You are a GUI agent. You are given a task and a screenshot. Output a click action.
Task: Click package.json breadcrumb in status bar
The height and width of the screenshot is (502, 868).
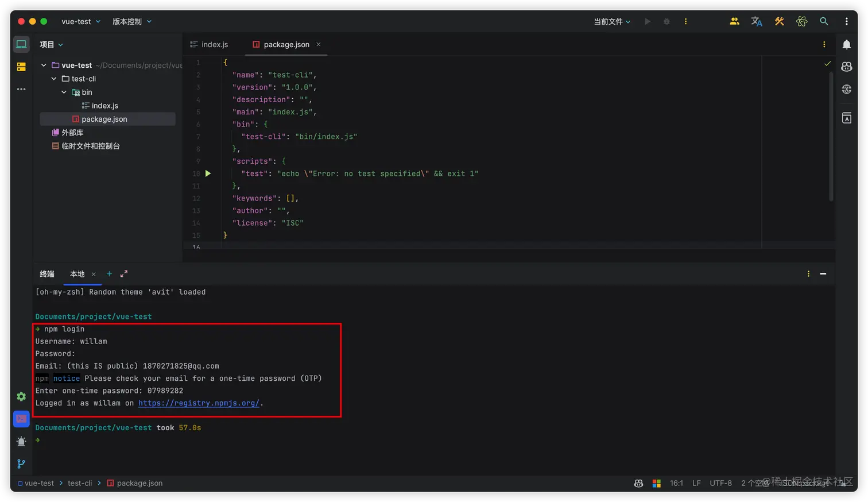pos(135,483)
